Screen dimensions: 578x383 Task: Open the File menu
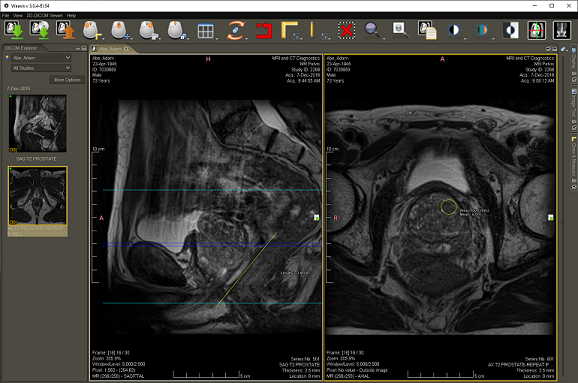[5, 15]
